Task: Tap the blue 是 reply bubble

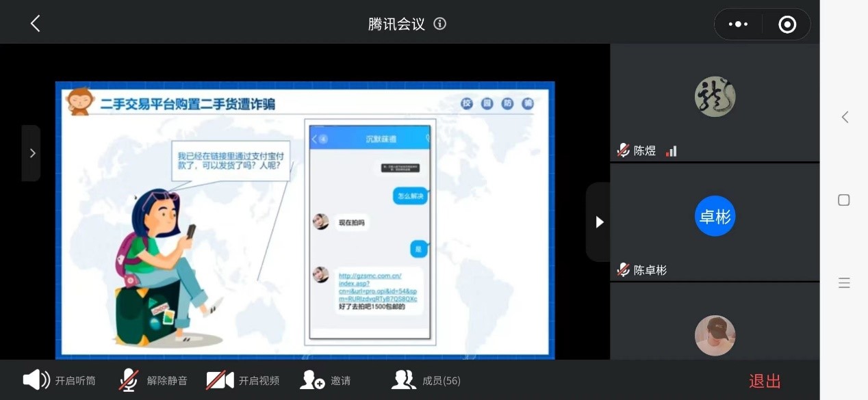Action: pos(419,250)
